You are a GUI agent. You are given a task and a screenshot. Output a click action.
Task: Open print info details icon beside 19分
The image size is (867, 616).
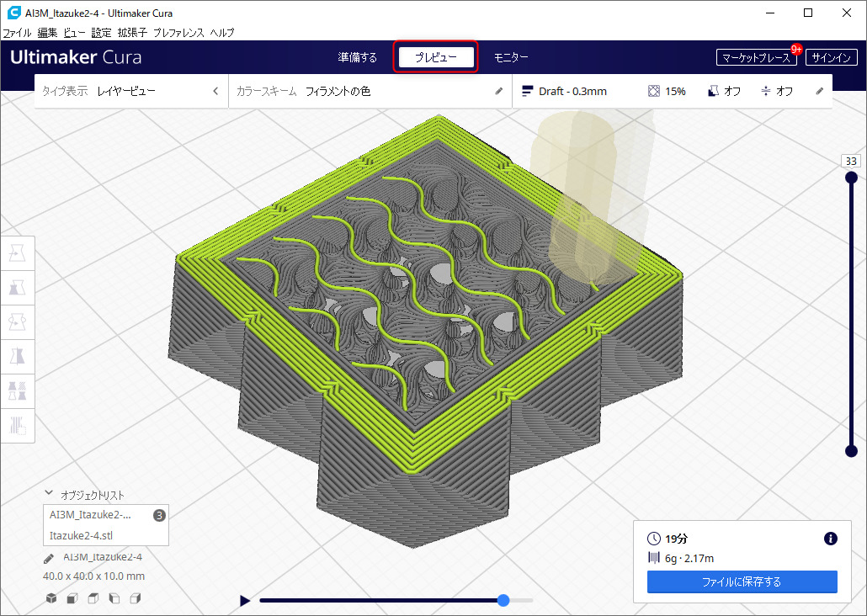(x=830, y=539)
